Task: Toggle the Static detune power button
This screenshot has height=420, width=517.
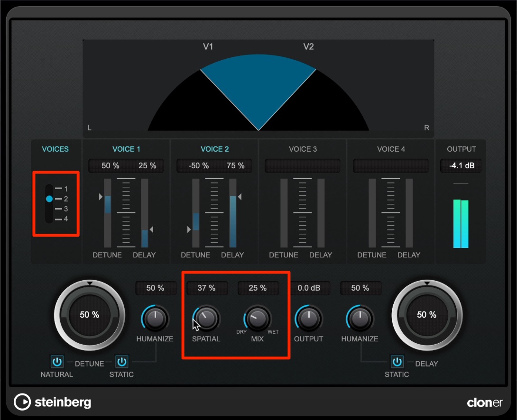Action: [x=122, y=362]
